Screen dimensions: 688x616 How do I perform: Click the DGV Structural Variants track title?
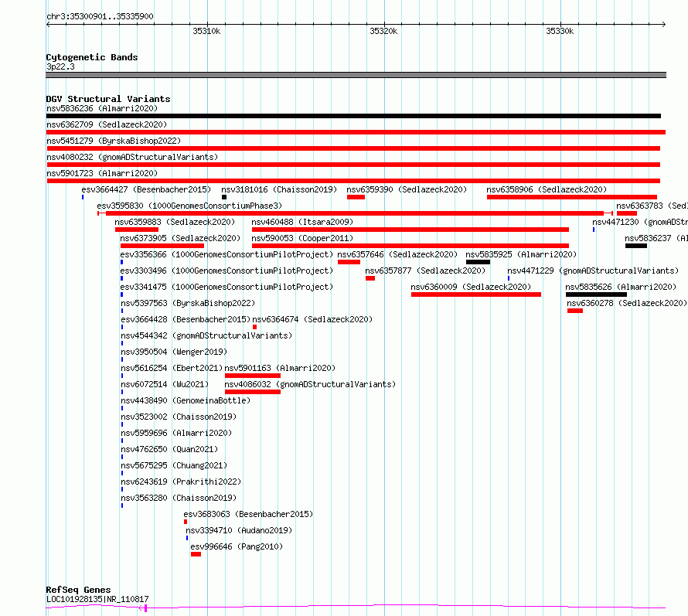(x=108, y=99)
